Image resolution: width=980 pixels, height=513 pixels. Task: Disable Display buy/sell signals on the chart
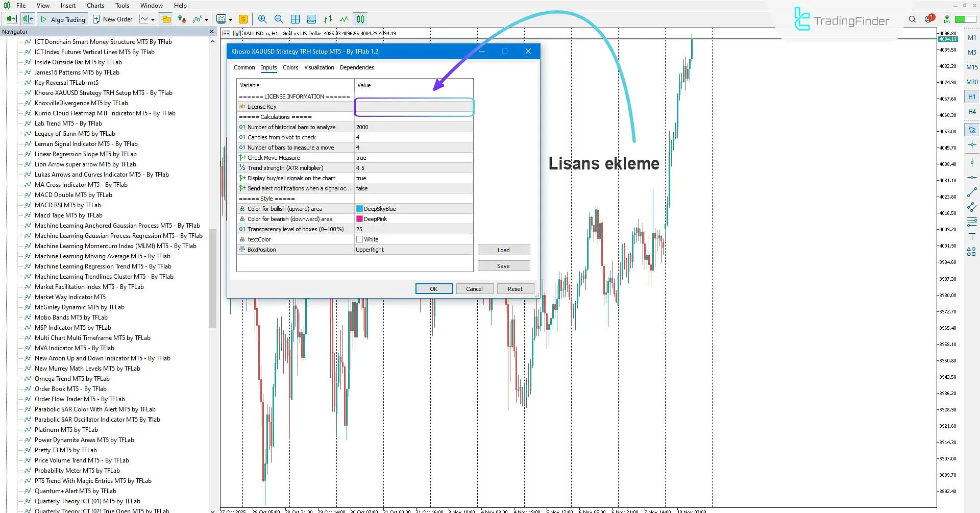click(413, 178)
